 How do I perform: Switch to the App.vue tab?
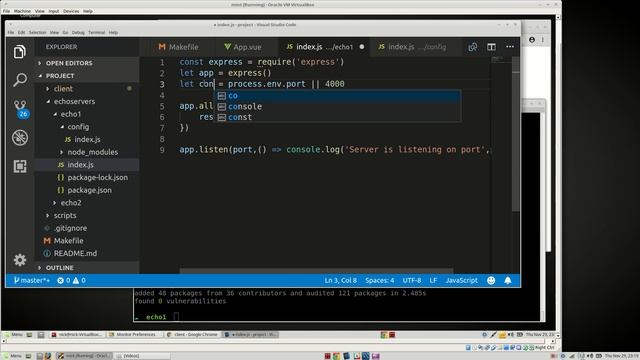click(243, 47)
